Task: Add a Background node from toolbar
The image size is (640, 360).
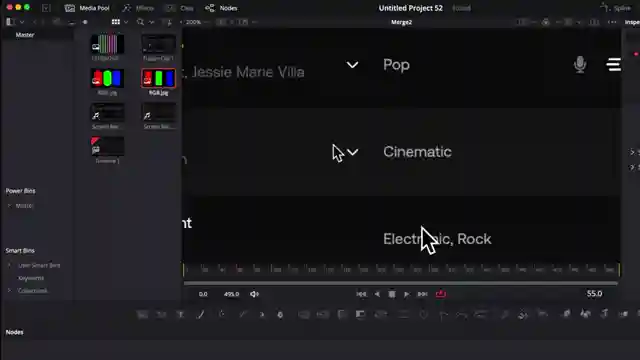Action: pos(142,314)
